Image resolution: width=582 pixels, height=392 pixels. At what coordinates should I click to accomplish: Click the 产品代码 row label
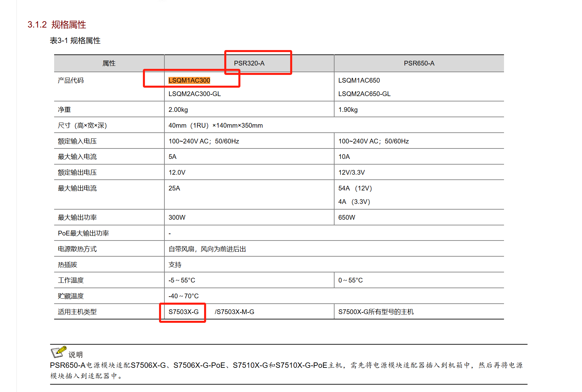(x=71, y=80)
